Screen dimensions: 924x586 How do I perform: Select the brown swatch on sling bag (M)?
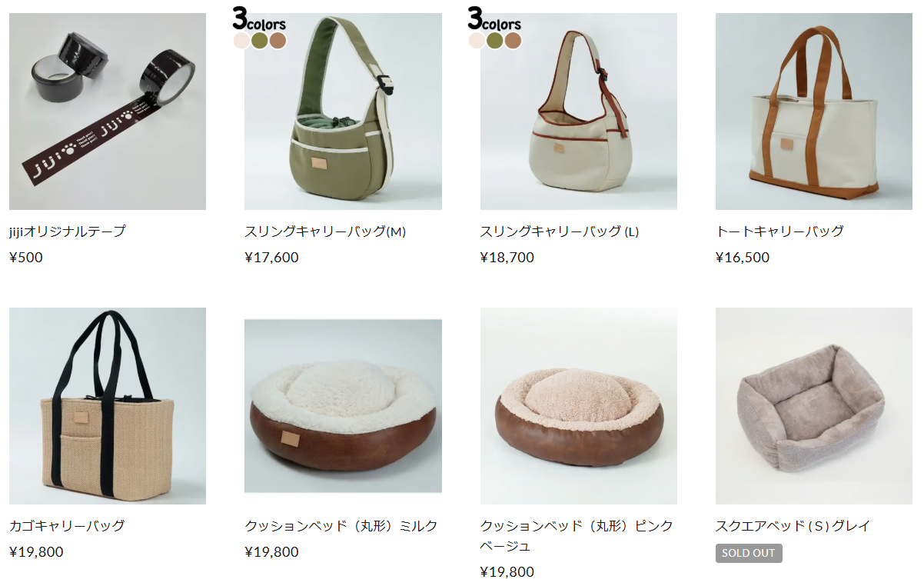tap(278, 41)
